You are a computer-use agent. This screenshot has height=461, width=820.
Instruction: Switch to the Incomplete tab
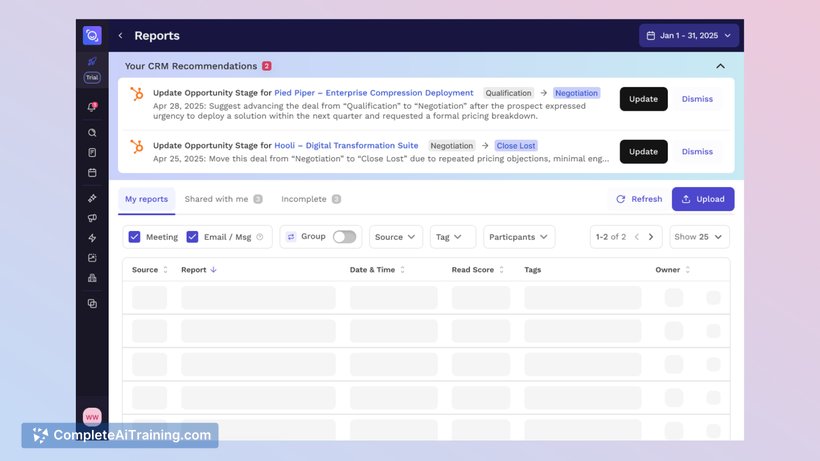[311, 199]
